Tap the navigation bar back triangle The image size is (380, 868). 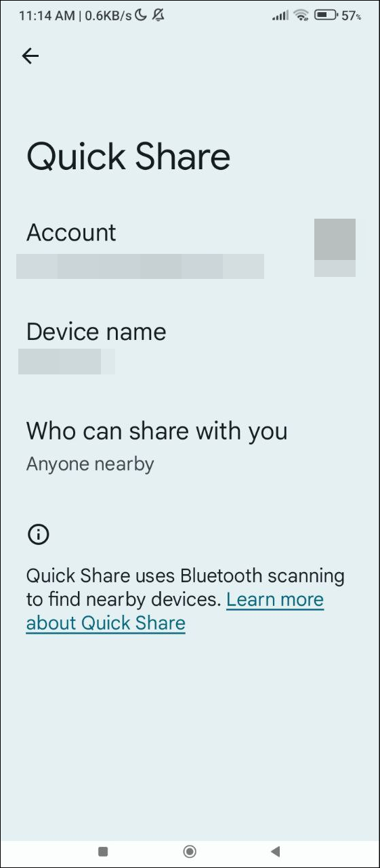(x=275, y=851)
